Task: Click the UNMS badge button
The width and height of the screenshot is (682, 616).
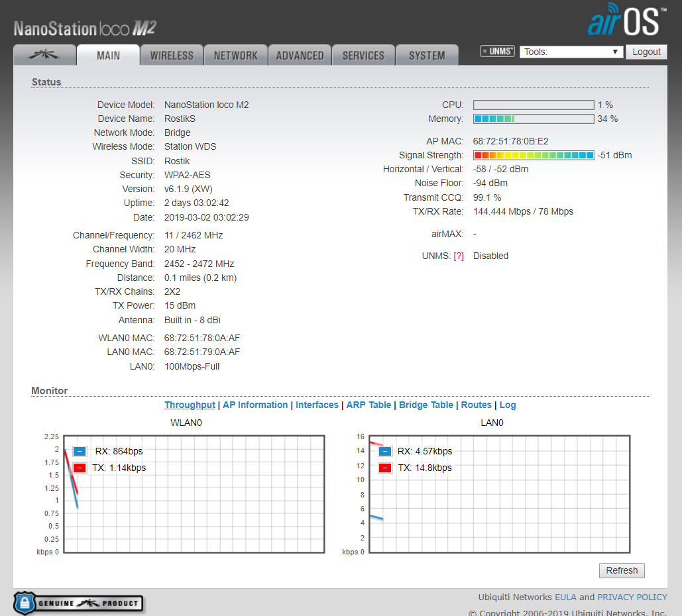Action: 497,51
